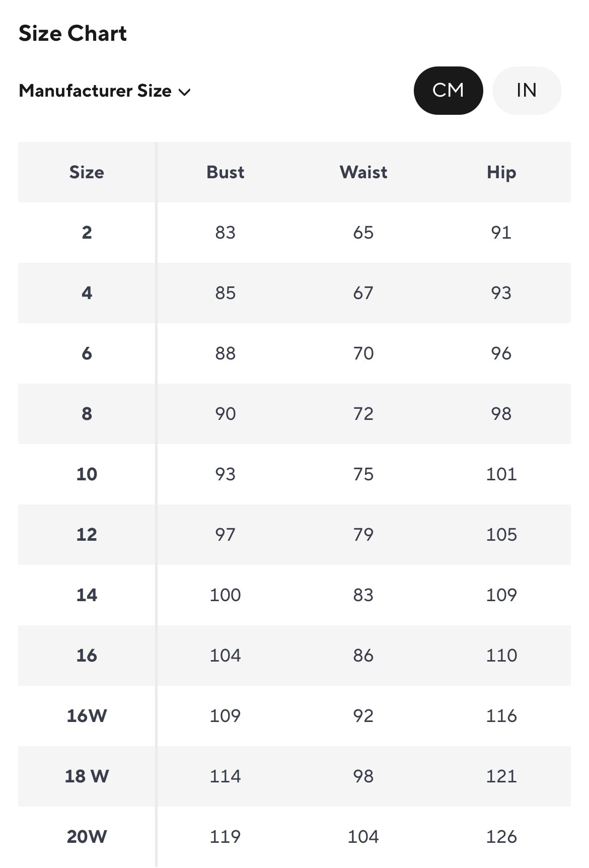The image size is (589, 868).
Task: Click the bust value 100 for size 14
Action: click(225, 595)
